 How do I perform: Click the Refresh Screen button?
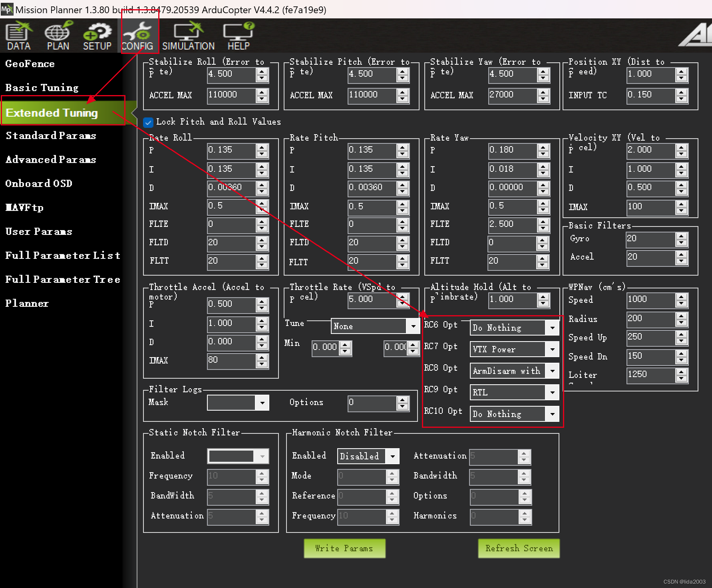(519, 548)
